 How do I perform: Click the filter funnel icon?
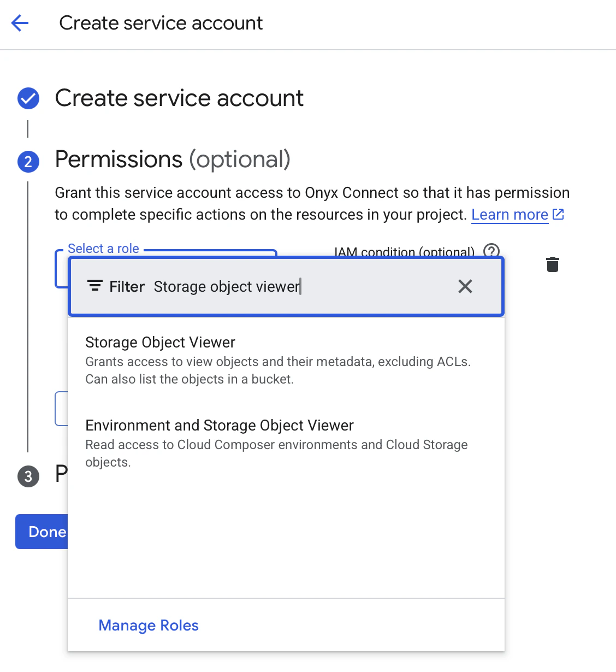95,286
